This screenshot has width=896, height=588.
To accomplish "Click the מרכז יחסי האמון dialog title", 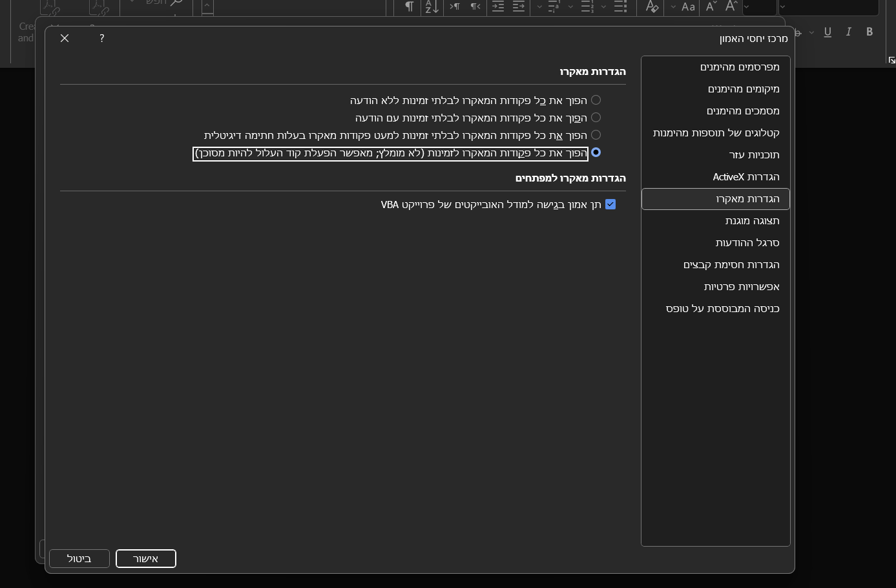I will (753, 39).
